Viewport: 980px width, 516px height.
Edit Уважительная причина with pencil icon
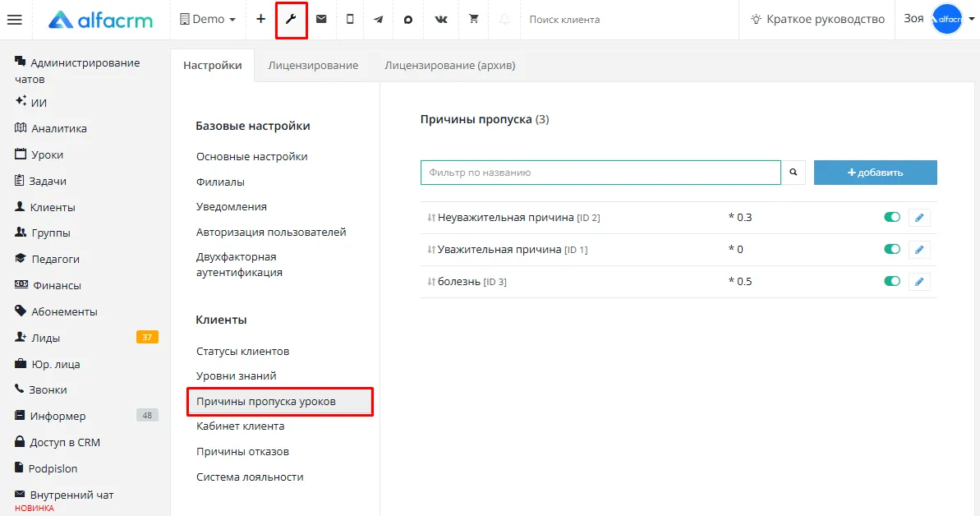tap(918, 250)
